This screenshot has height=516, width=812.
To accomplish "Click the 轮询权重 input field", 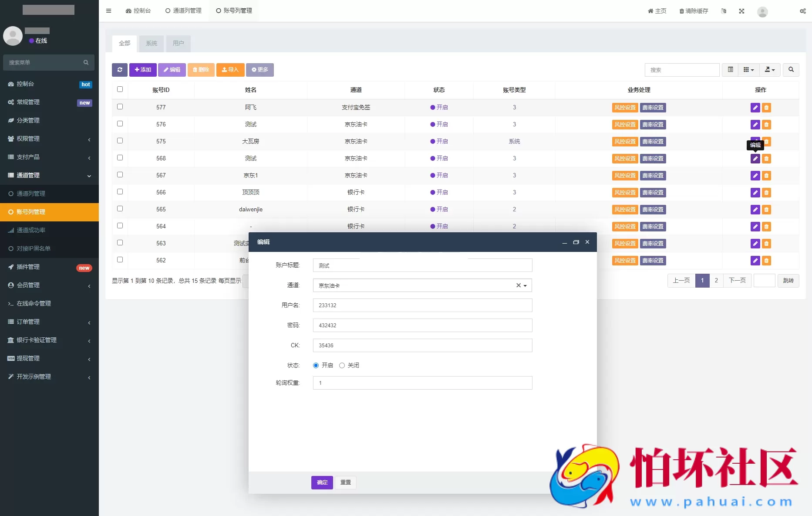I will [x=422, y=383].
